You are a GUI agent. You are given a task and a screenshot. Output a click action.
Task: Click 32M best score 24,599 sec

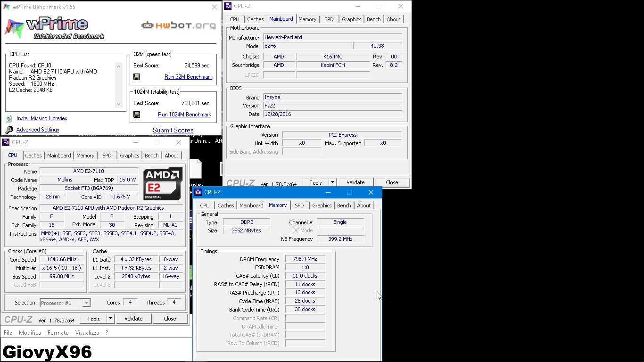(197, 66)
